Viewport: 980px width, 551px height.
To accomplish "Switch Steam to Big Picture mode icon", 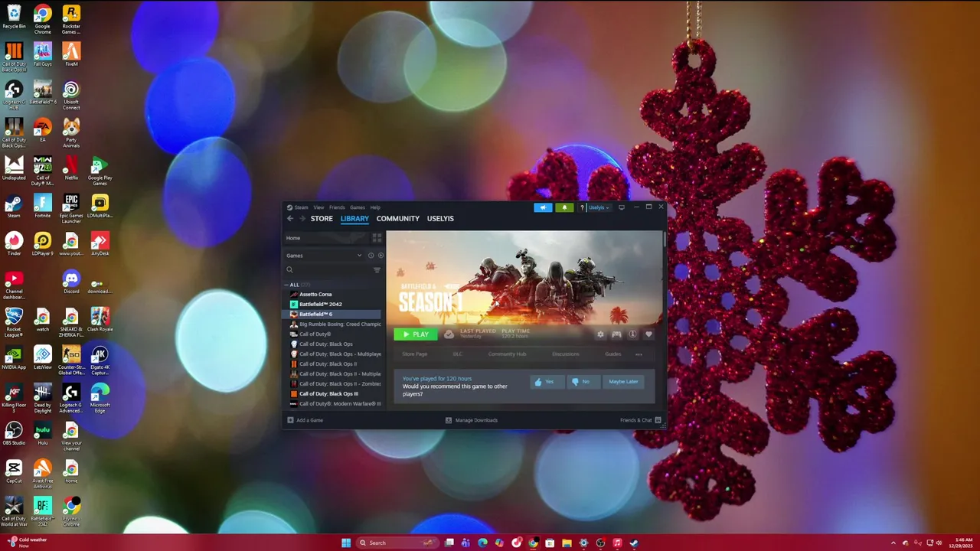I will [x=622, y=207].
